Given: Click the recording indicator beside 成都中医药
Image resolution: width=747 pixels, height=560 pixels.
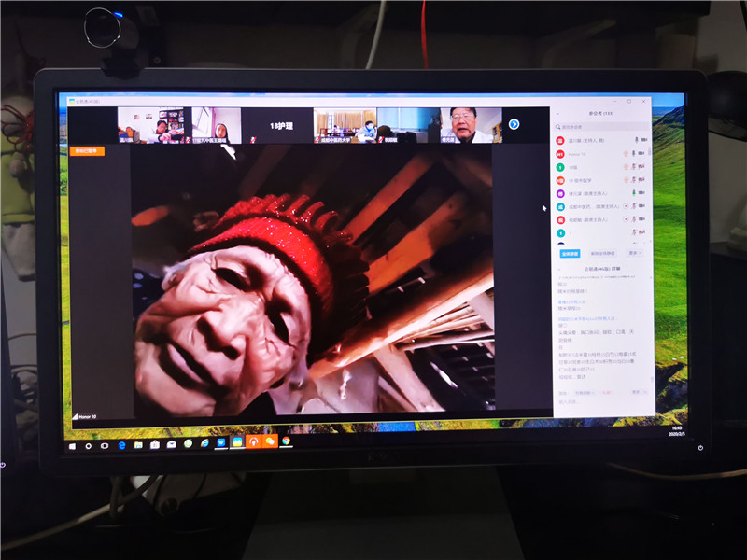Looking at the screenshot, I should 626,205.
